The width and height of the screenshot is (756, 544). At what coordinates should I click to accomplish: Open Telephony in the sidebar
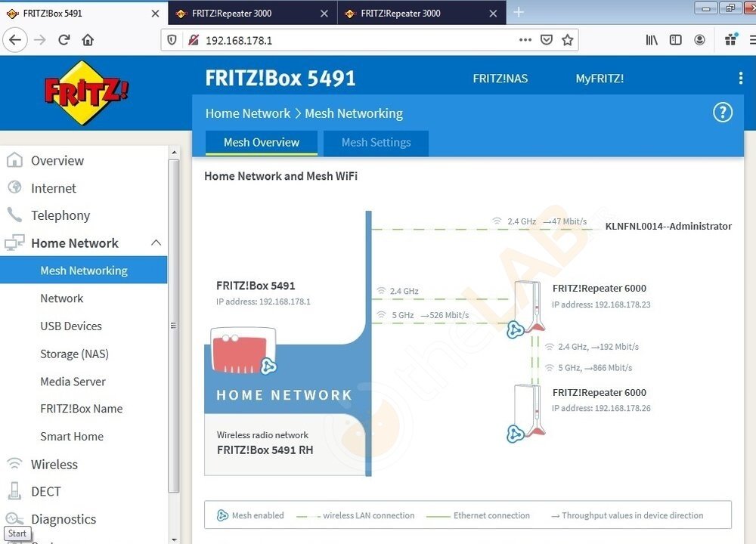tap(60, 215)
